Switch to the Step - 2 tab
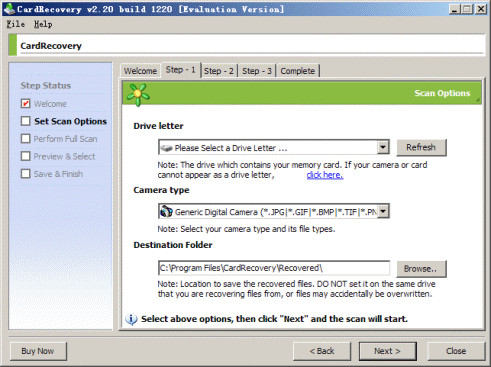491x367 pixels. point(219,71)
